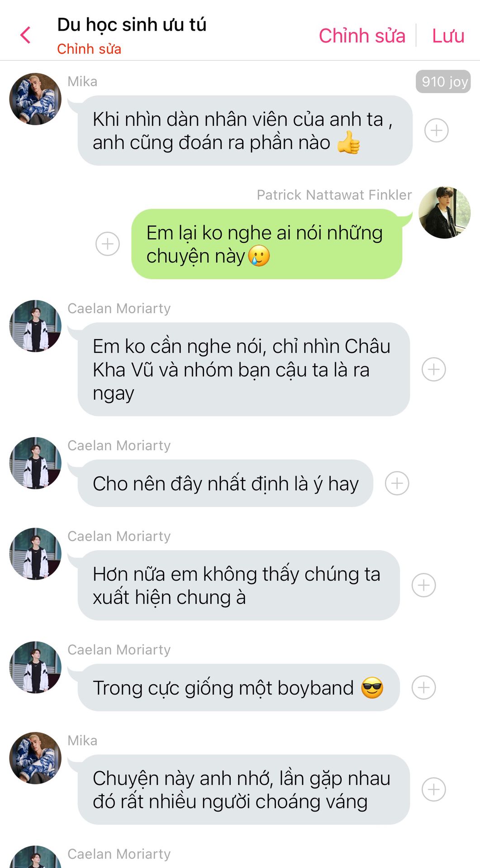Open Patrick Nattawat Finkler's avatar

point(444,212)
